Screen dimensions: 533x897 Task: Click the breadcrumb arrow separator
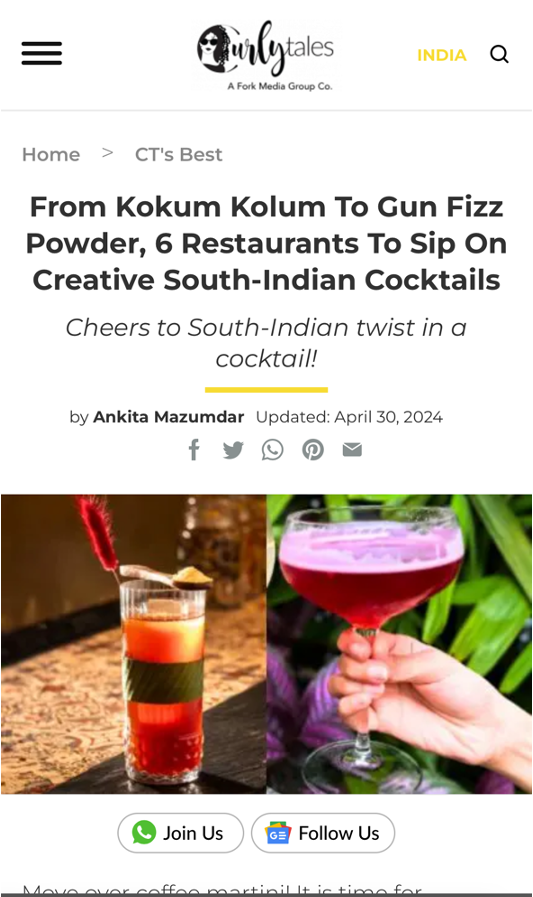(108, 153)
